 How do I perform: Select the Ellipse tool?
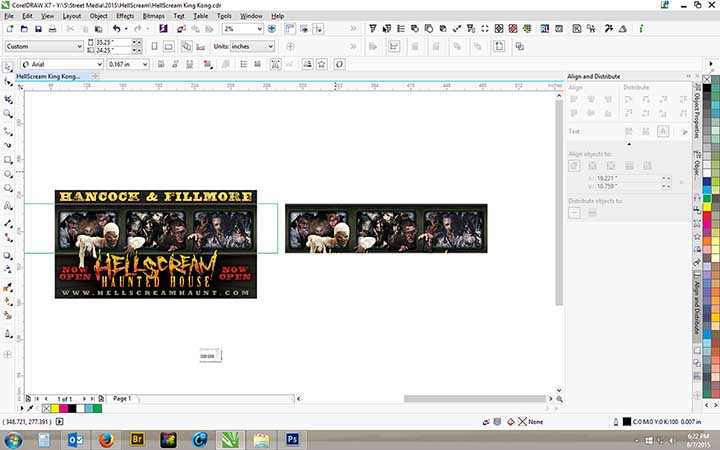tap(8, 174)
